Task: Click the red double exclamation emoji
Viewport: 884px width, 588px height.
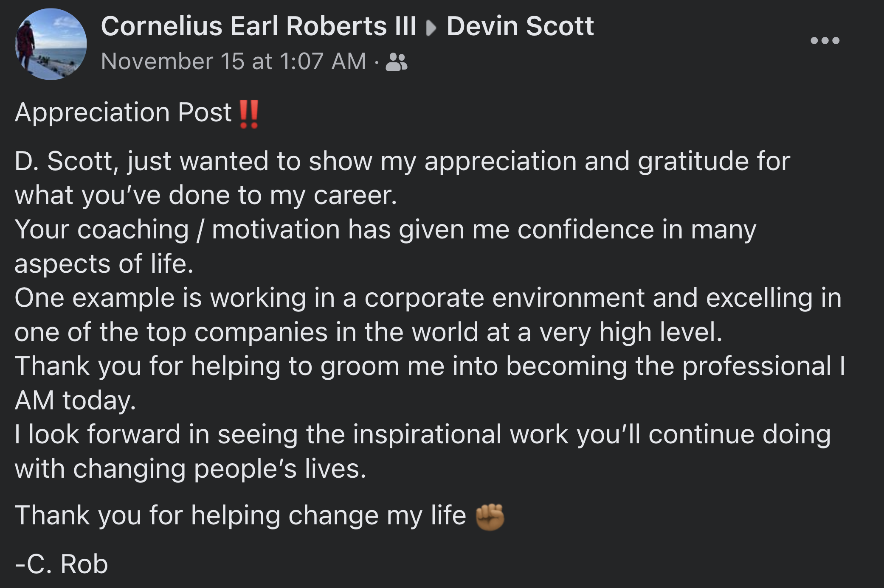Action: coord(249,114)
